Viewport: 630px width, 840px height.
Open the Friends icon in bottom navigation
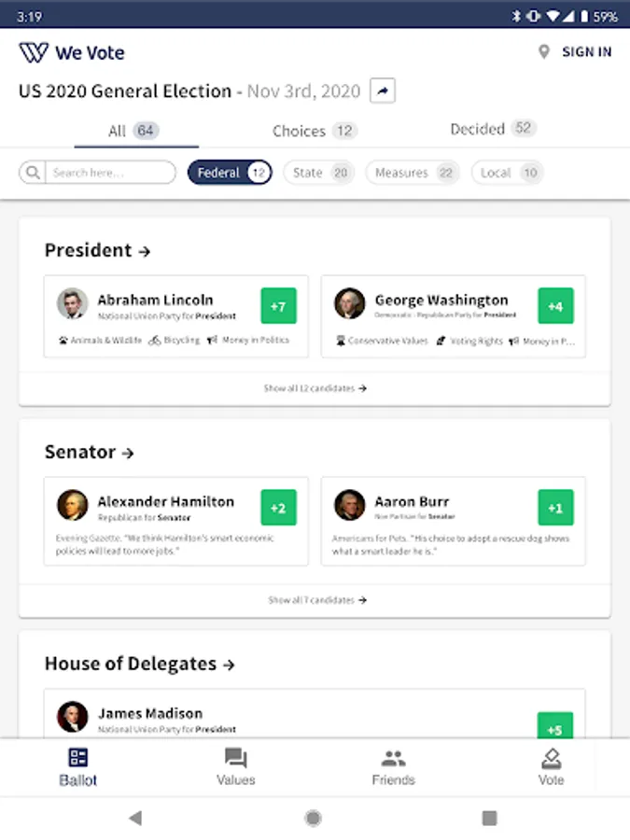pyautogui.click(x=393, y=758)
